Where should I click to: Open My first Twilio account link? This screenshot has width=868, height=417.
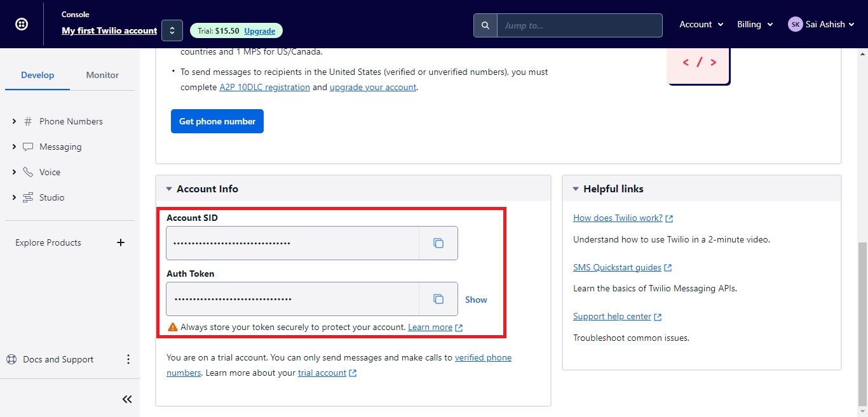109,30
